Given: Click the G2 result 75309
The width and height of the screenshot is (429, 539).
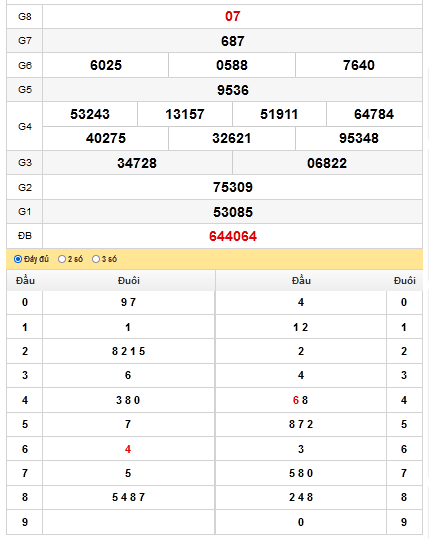Looking at the screenshot, I should pyautogui.click(x=233, y=187).
